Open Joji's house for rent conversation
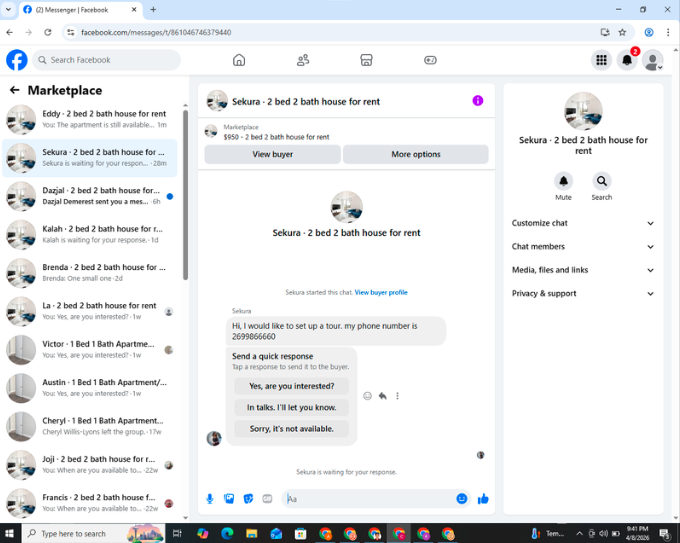The height and width of the screenshot is (543, 680). (x=90, y=465)
